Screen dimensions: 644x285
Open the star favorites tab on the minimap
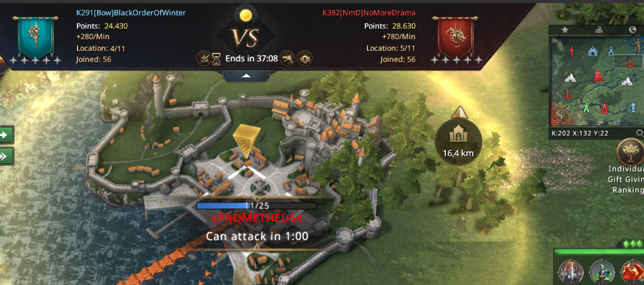(565, 30)
